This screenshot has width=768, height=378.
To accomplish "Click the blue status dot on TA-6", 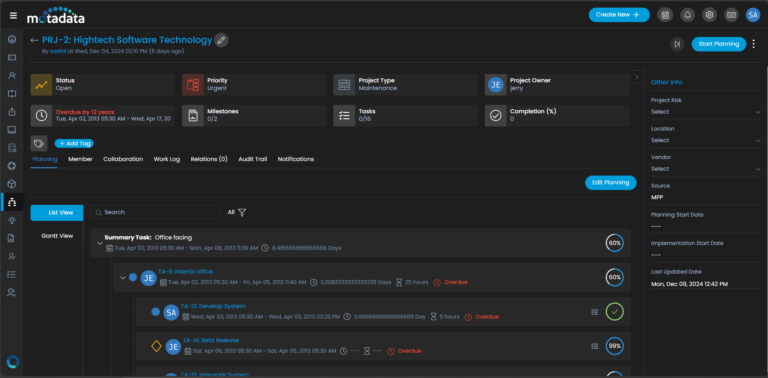I will pyautogui.click(x=133, y=277).
